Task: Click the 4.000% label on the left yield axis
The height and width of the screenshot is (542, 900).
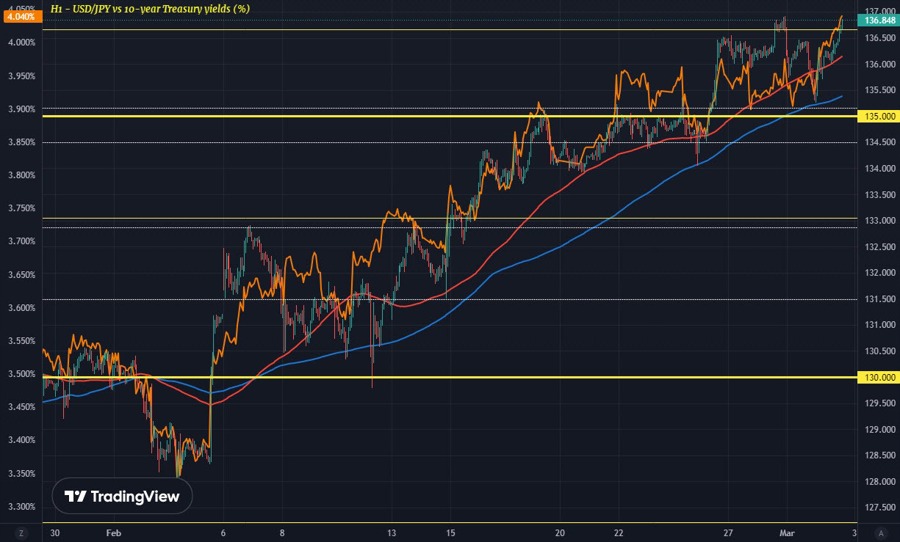Action: click(21, 42)
